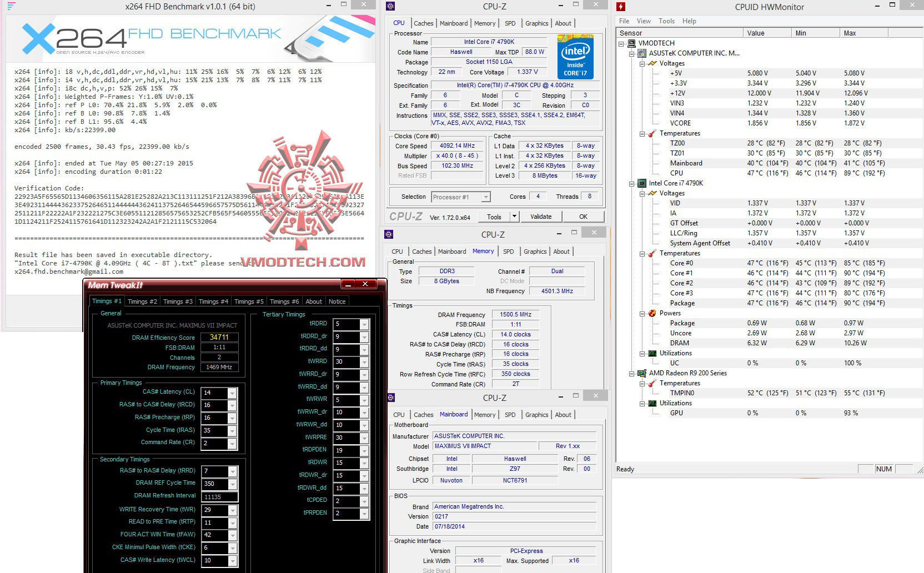The width and height of the screenshot is (924, 573).
Task: Open the View menu in HWMonitor
Action: click(644, 21)
